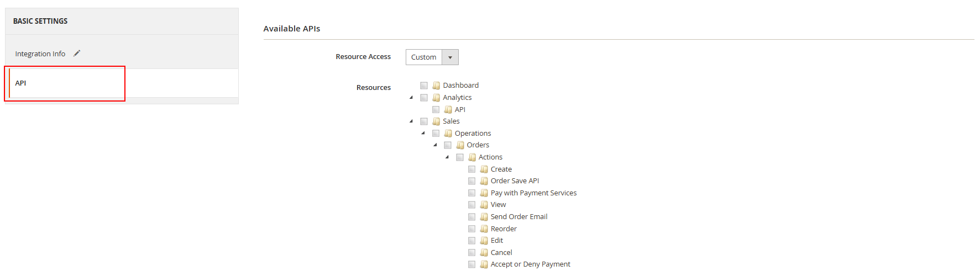980x271 pixels.
Task: Select the Analytics tree label
Action: 457,98
